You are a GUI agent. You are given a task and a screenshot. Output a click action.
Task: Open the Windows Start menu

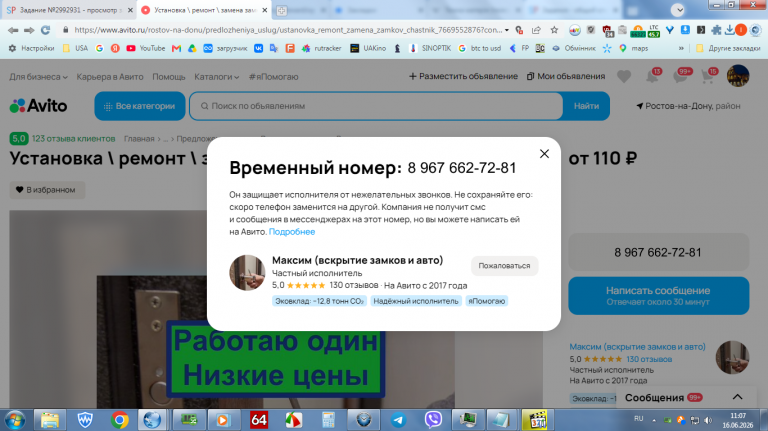tap(15, 420)
